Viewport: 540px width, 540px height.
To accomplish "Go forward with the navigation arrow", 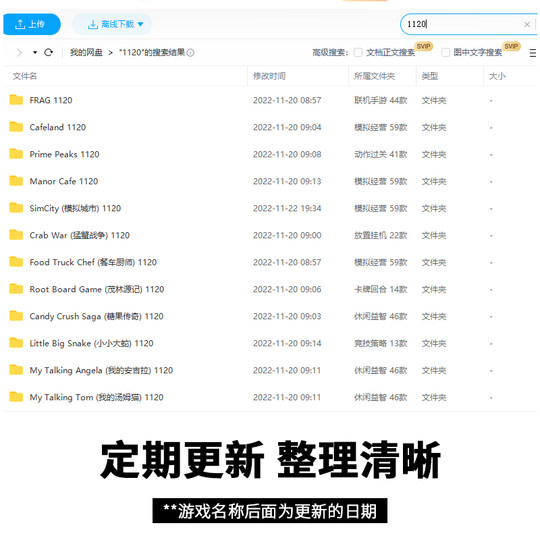I will 19,52.
